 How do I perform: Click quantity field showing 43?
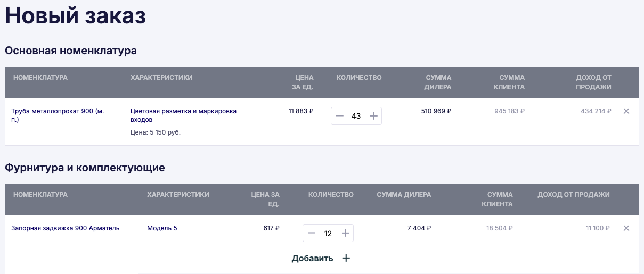(x=356, y=116)
